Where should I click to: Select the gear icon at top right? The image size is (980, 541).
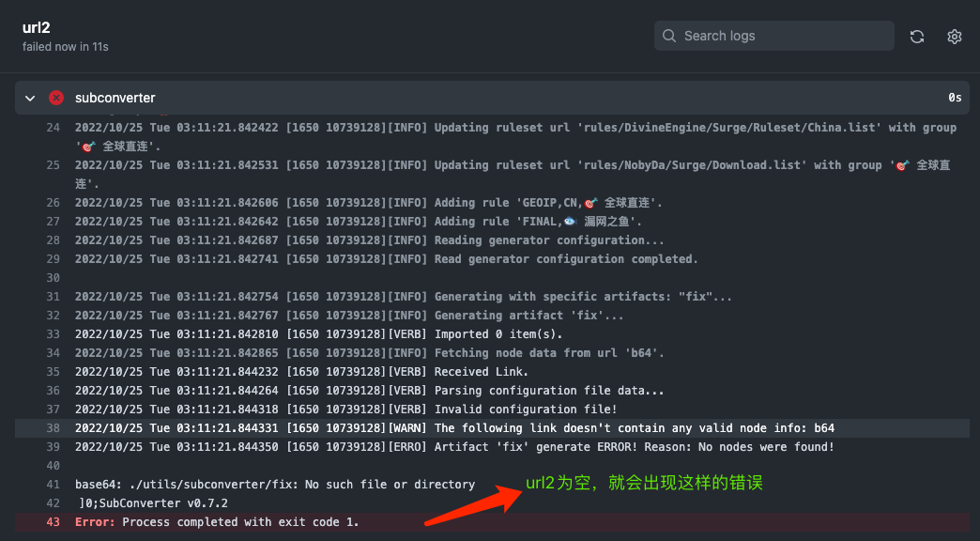click(955, 36)
